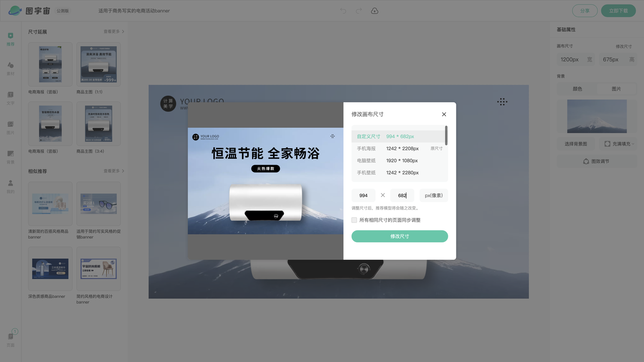The image size is (644, 362).
Task: Open the 文字 sidebar panel
Action: tap(10, 98)
